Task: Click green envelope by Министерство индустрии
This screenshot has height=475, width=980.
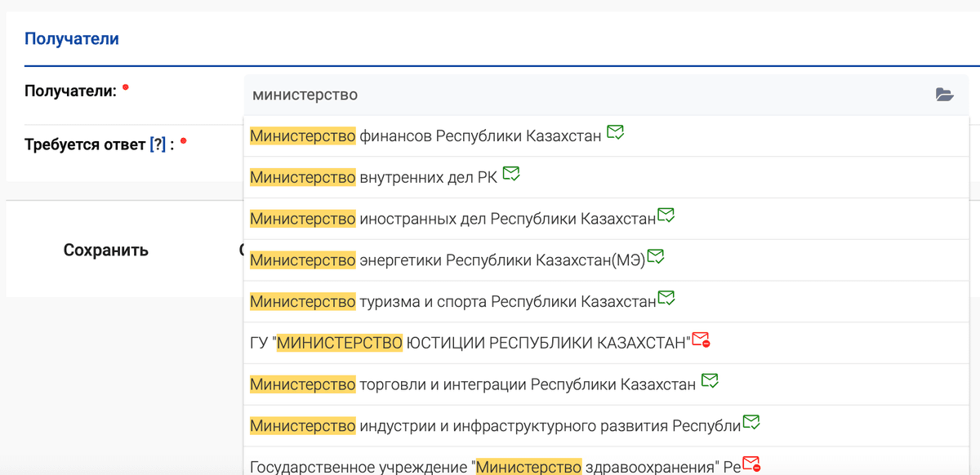Action: pyautogui.click(x=751, y=423)
